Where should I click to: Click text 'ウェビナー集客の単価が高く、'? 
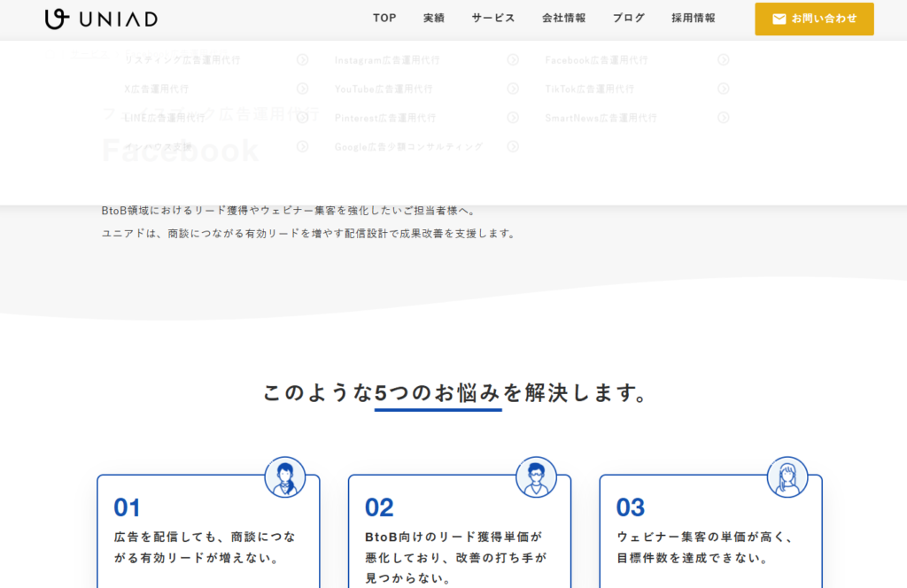[706, 537]
